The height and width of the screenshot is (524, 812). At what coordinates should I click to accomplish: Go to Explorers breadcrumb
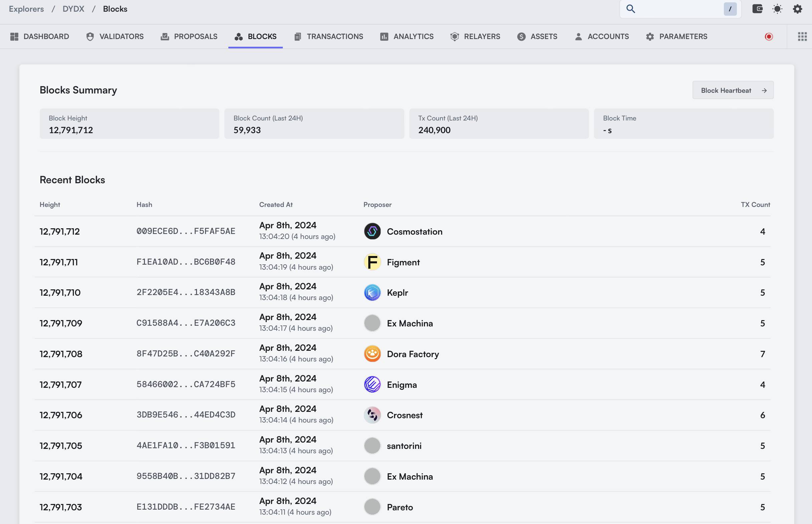point(26,9)
